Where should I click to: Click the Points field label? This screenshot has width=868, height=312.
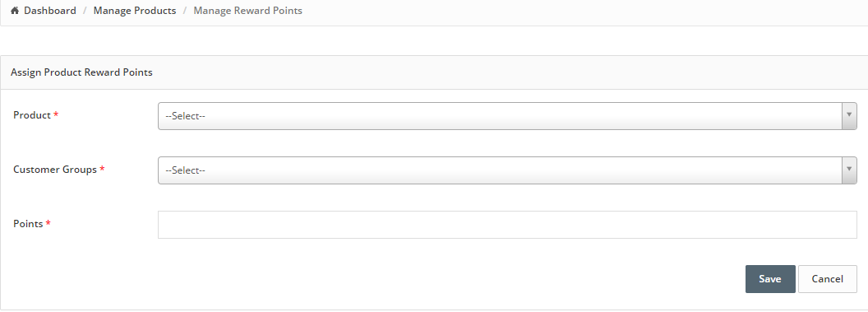pyautogui.click(x=28, y=224)
